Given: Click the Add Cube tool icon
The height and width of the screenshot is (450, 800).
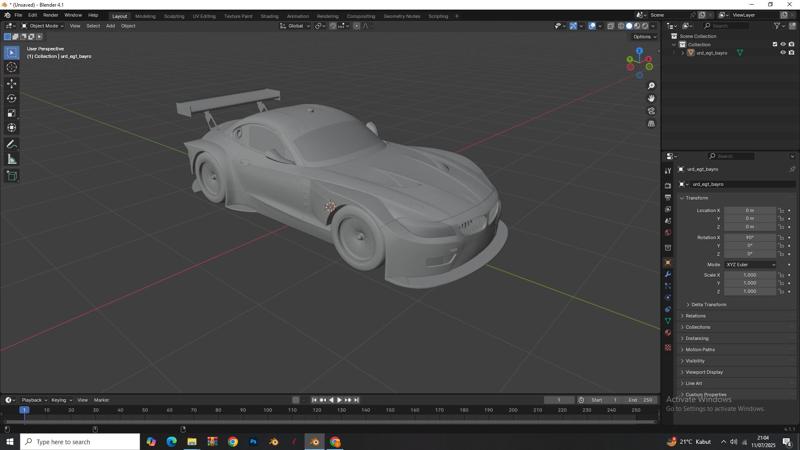Looking at the screenshot, I should (x=12, y=176).
